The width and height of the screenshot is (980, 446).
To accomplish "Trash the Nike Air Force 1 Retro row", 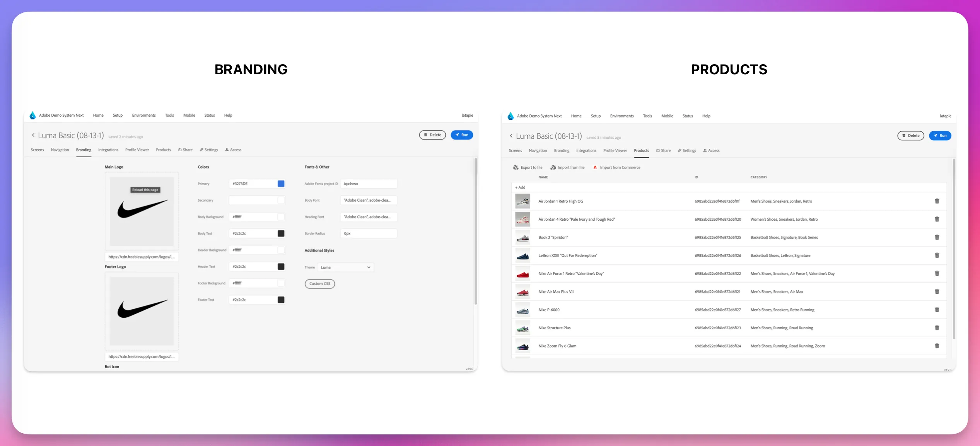I will pos(937,273).
